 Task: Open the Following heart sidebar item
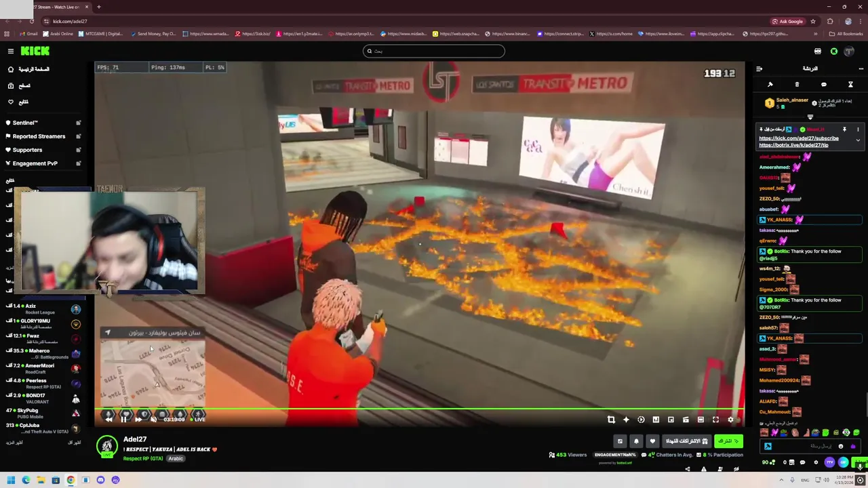click(x=18, y=102)
